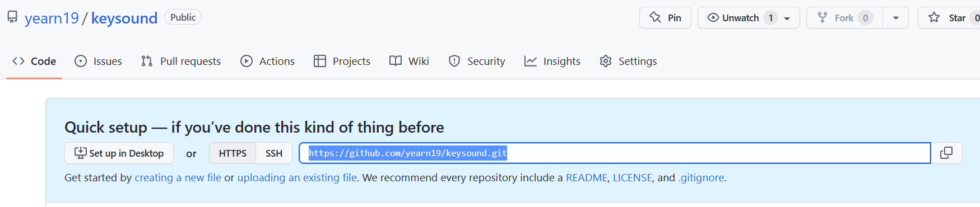The image size is (980, 207).
Task: Switch clone URL to SSH
Action: tap(274, 153)
